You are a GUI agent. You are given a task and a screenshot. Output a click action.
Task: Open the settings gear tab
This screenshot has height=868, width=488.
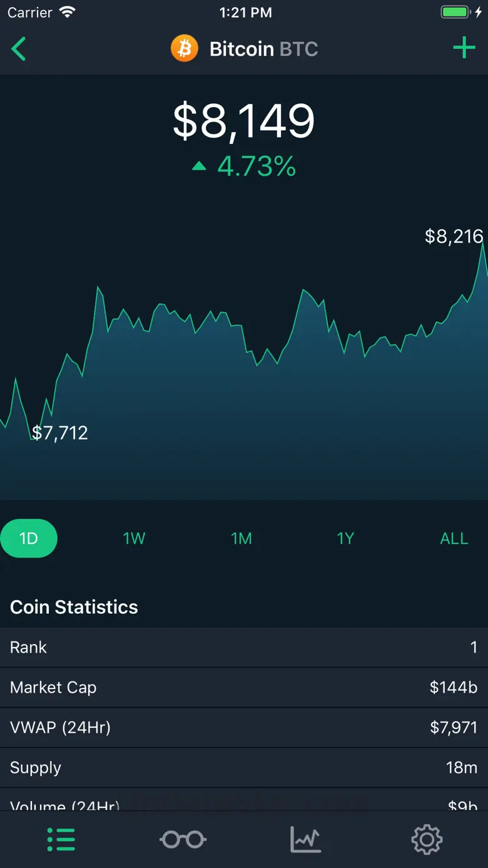[x=427, y=839]
